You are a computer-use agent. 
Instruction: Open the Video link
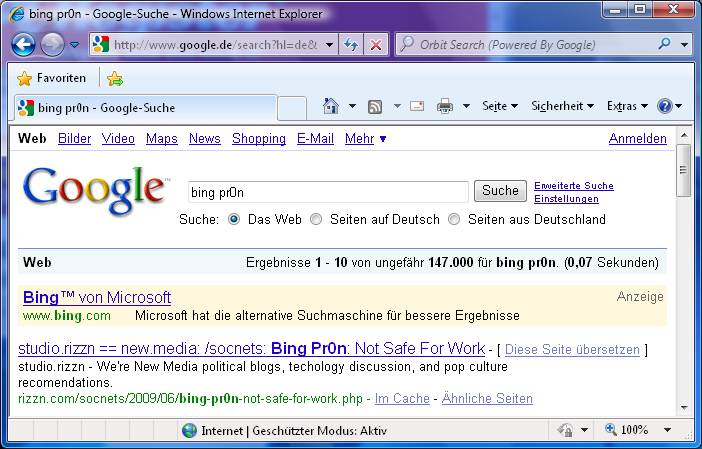click(x=118, y=138)
